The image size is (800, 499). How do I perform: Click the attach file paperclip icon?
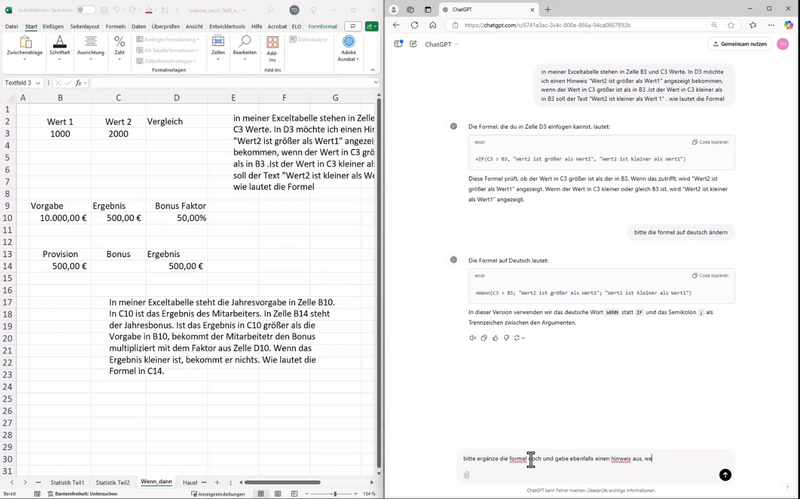467,475
